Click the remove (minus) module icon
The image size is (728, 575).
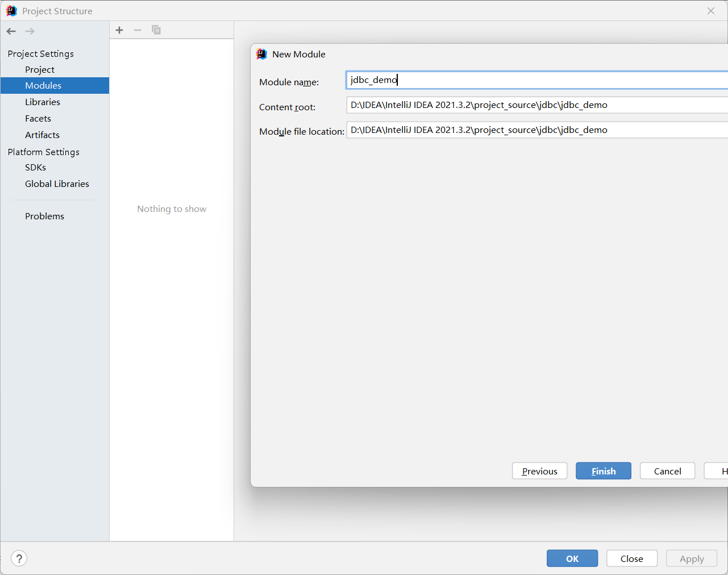(138, 30)
